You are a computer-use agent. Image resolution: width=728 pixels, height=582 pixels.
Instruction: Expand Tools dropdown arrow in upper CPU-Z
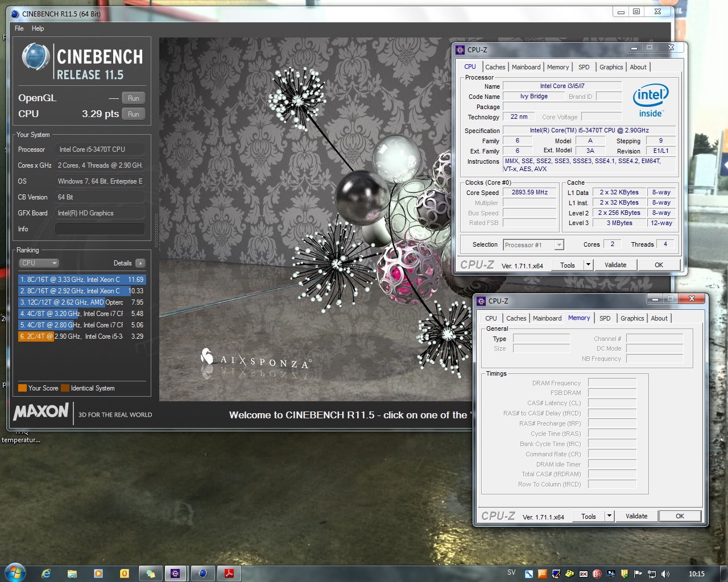(588, 265)
